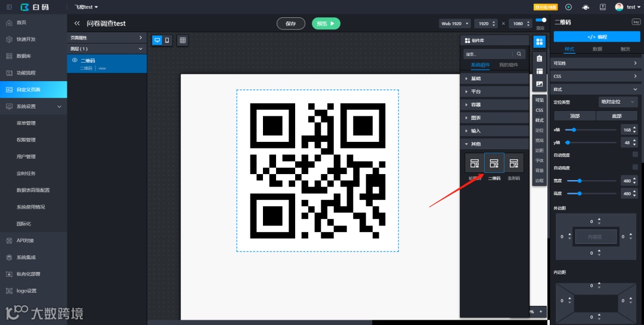The height and width of the screenshot is (325, 644).
Task: Open the 绝对定位 positioning dropdown
Action: 618,102
